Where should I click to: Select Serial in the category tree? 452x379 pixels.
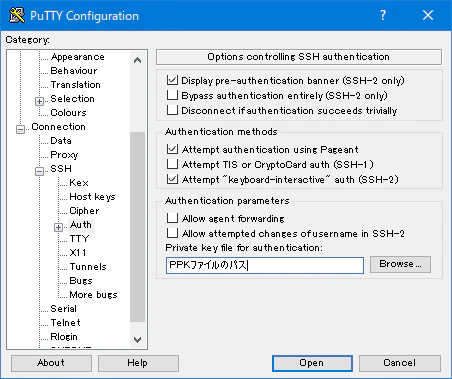(63, 309)
